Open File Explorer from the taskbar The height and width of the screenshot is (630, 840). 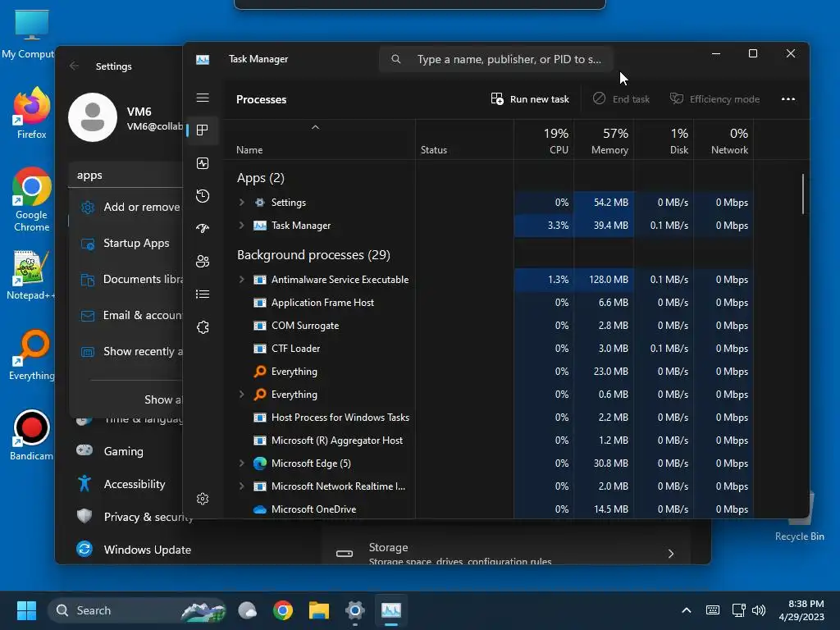pyautogui.click(x=319, y=610)
